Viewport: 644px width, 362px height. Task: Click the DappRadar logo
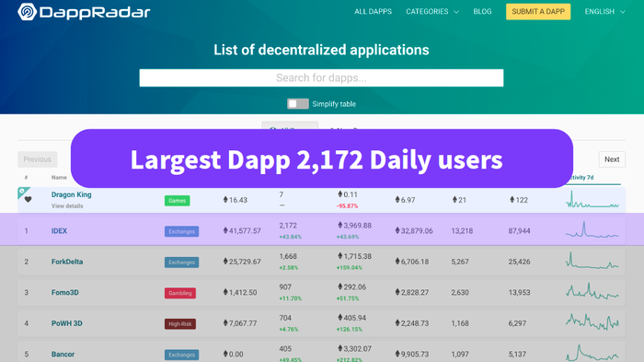[x=84, y=12]
